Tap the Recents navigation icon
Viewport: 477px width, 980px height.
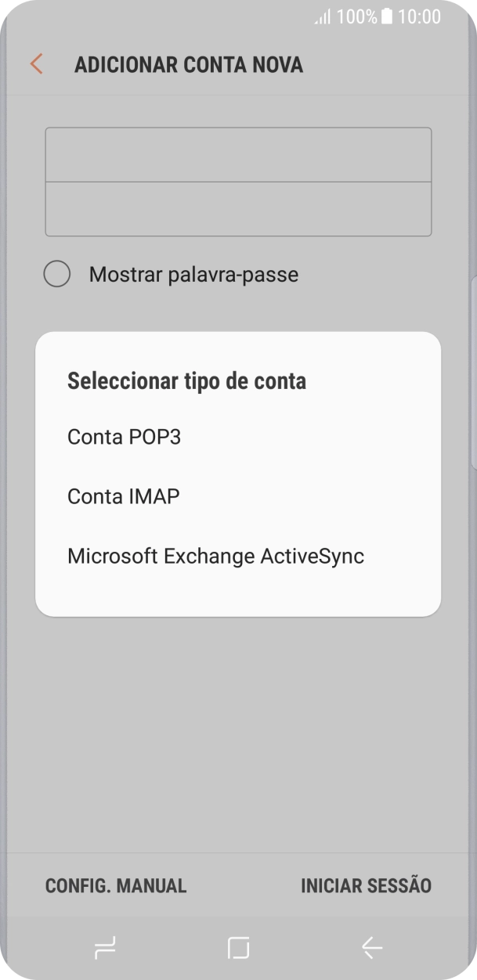pyautogui.click(x=105, y=947)
